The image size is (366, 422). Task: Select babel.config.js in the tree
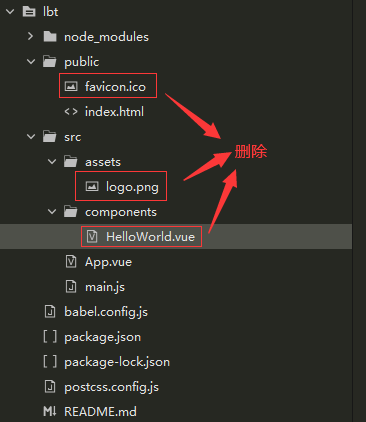point(106,312)
